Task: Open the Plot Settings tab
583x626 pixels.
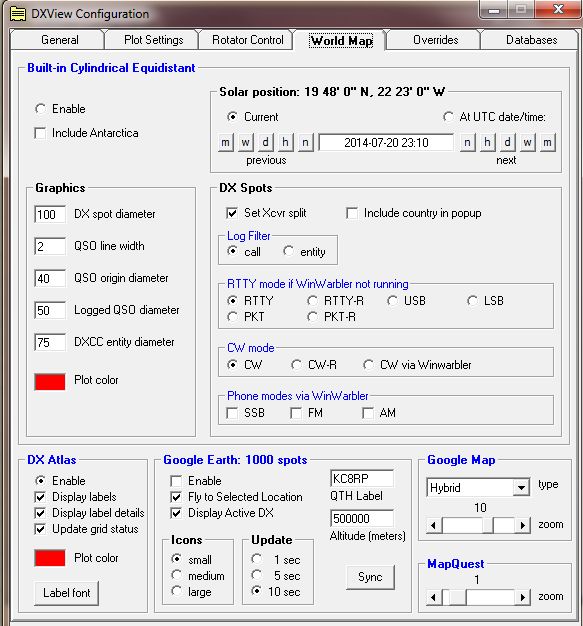Action: pos(153,40)
